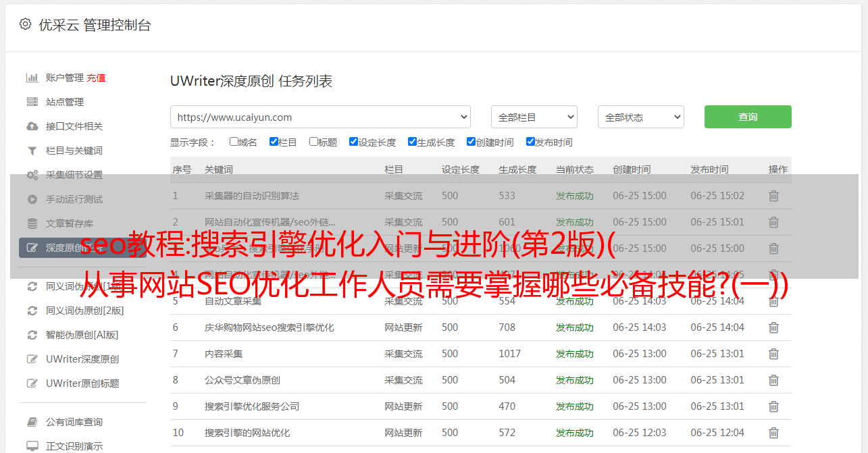This screenshot has width=868, height=453.
Task: Click the monitor icon for 正文识别演示
Action: click(32, 446)
